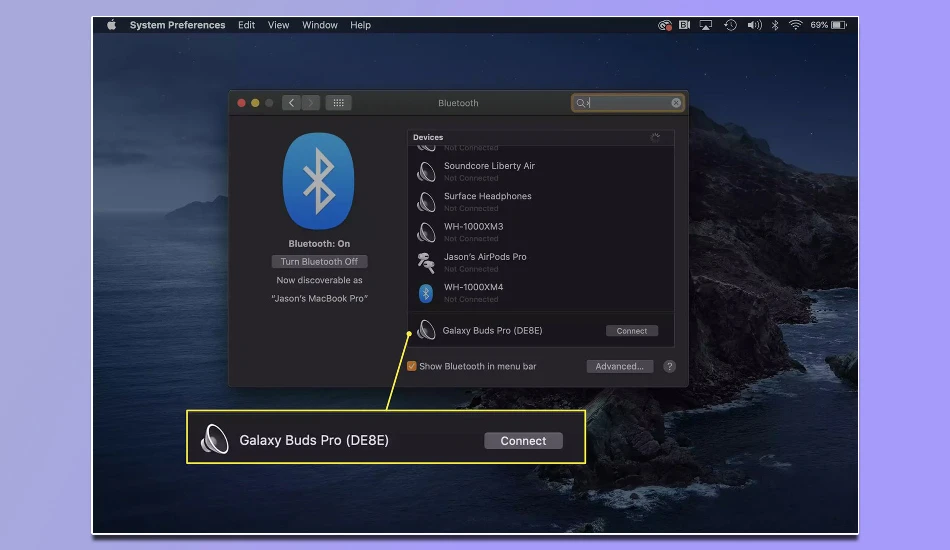Screen dimensions: 950x550
Task: Open the Edit menu
Action: (246, 25)
